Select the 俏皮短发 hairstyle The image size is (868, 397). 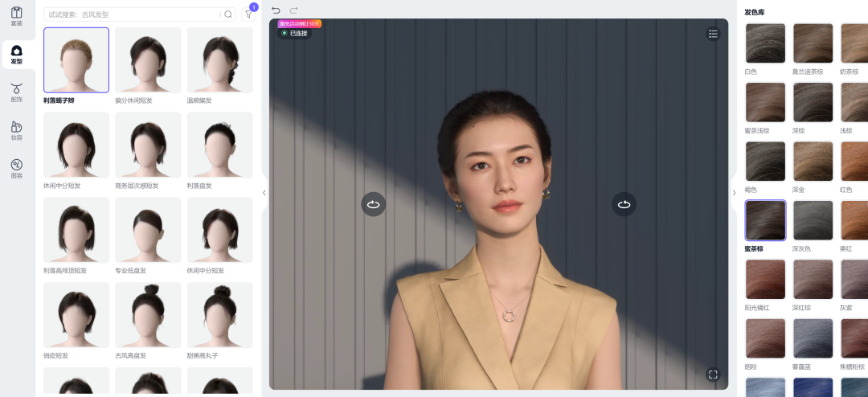coord(76,315)
